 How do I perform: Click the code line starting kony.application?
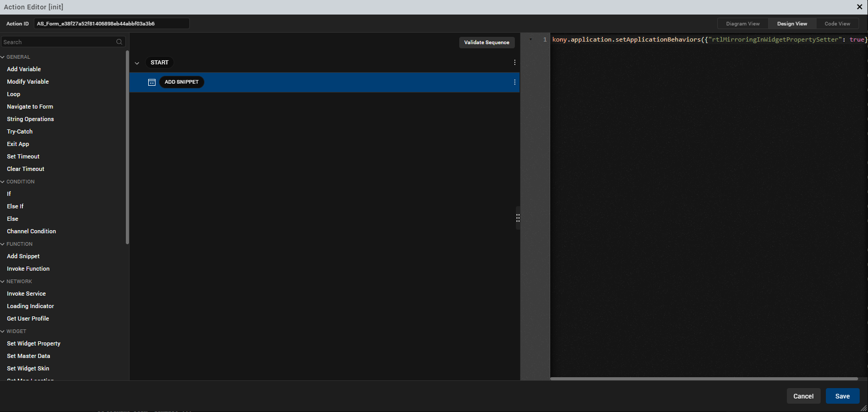[709, 39]
